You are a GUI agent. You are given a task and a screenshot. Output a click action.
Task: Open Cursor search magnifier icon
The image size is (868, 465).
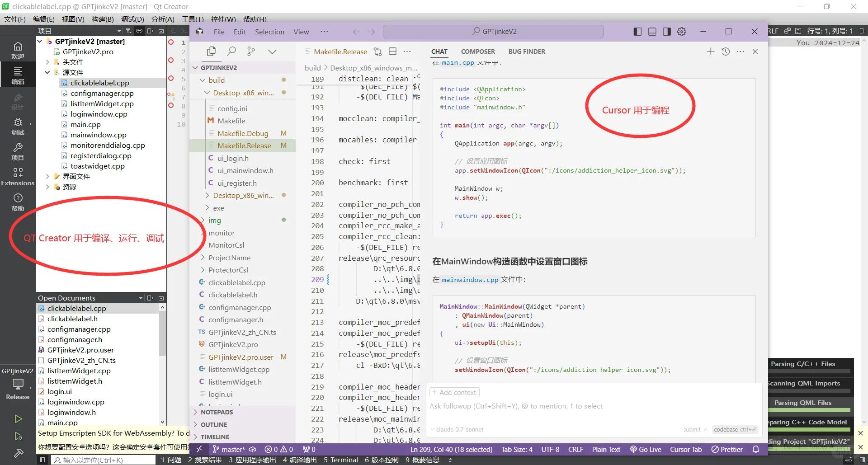[231, 52]
